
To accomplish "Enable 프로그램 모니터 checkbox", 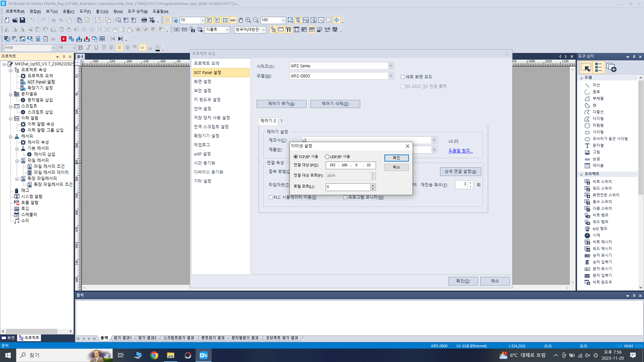I will pyautogui.click(x=345, y=197).
